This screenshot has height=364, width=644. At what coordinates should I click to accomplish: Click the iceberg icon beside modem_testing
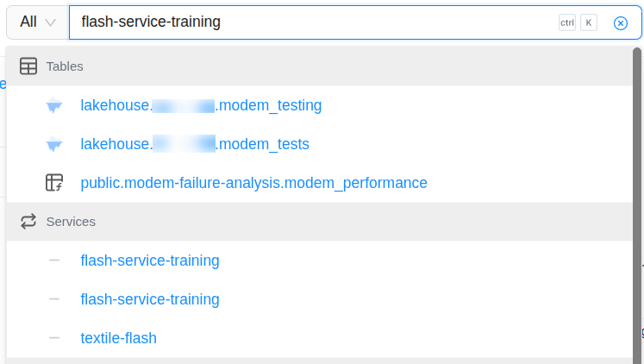pos(54,105)
